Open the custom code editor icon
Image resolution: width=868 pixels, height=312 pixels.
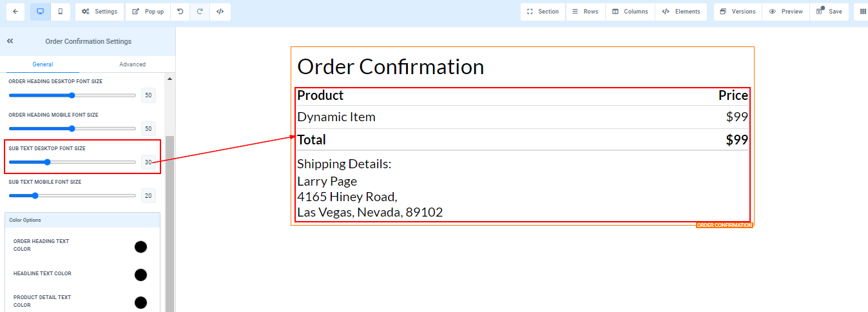coord(220,12)
